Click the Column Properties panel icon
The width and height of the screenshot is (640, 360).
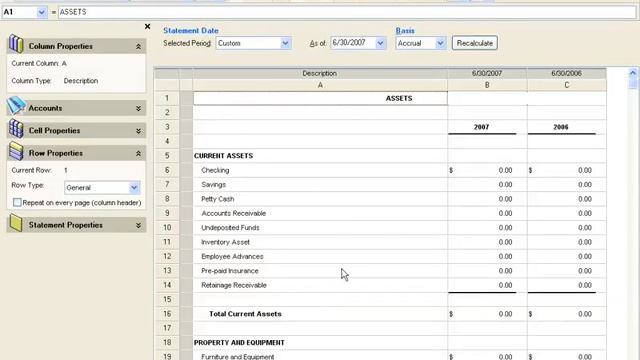(16, 44)
